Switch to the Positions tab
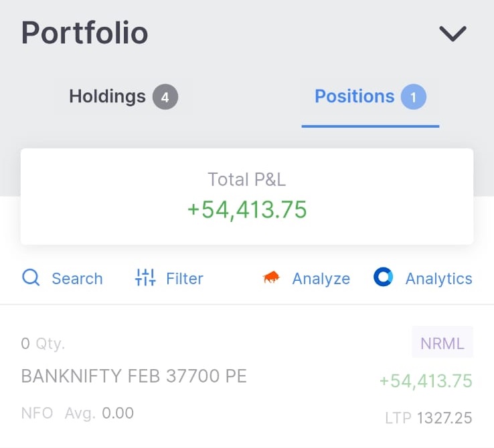This screenshot has height=448, width=494. tap(354, 97)
